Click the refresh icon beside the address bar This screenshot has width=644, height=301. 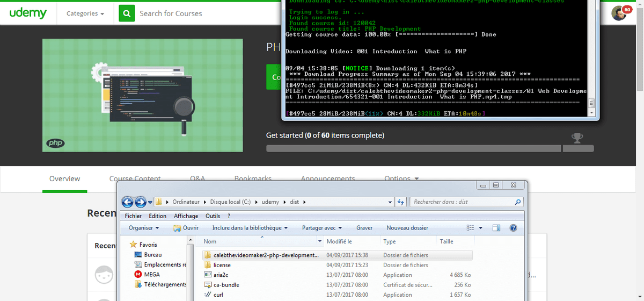click(x=400, y=202)
